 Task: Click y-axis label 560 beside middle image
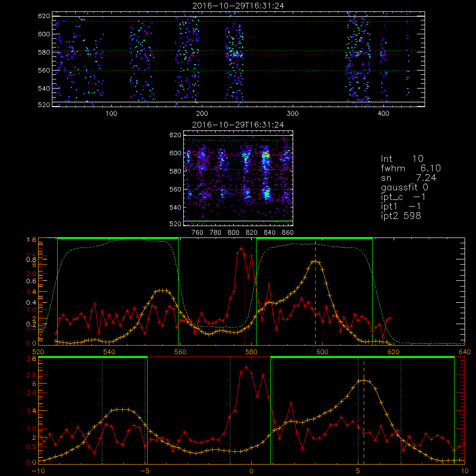coord(176,189)
